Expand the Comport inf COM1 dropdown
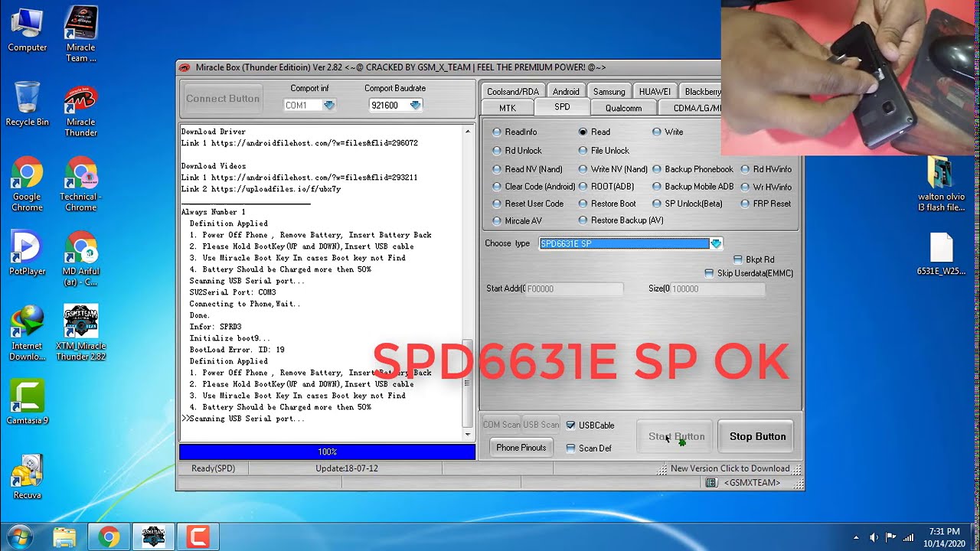This screenshot has width=980, height=551. 329,106
